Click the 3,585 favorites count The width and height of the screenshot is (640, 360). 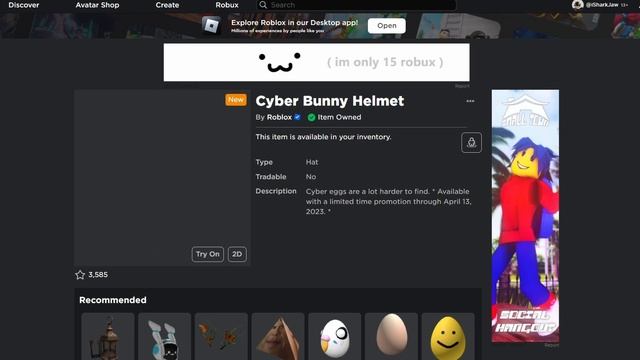(98, 275)
